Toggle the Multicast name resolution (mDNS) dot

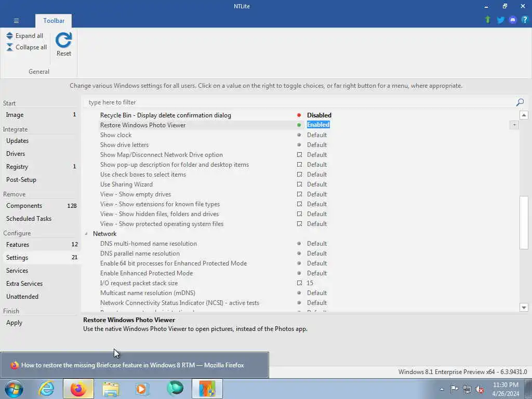click(x=299, y=292)
